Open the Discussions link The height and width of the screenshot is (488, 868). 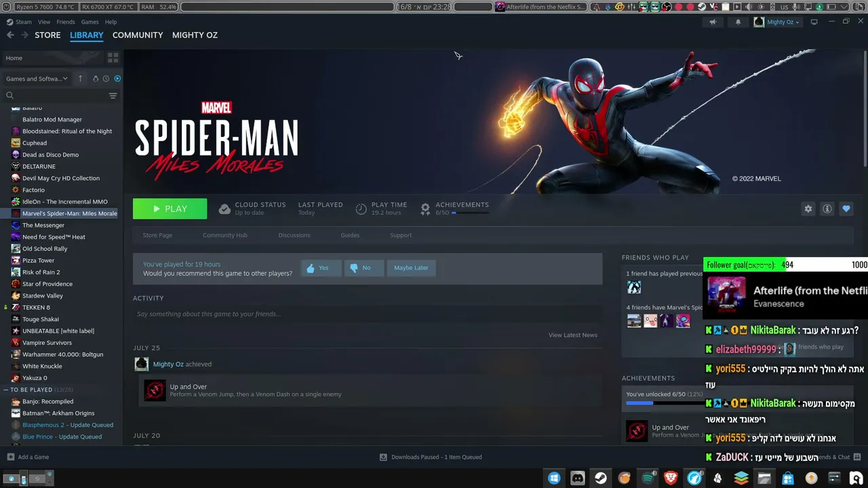[294, 235]
